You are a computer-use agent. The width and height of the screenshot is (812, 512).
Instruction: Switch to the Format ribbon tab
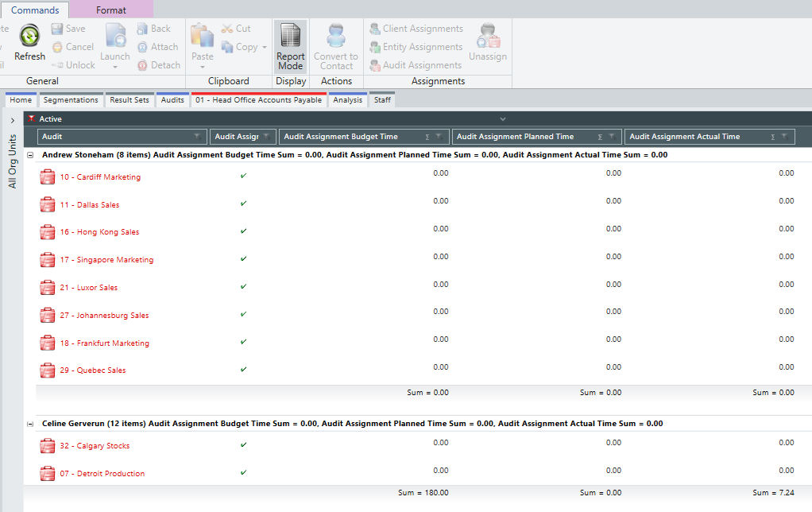coord(110,10)
